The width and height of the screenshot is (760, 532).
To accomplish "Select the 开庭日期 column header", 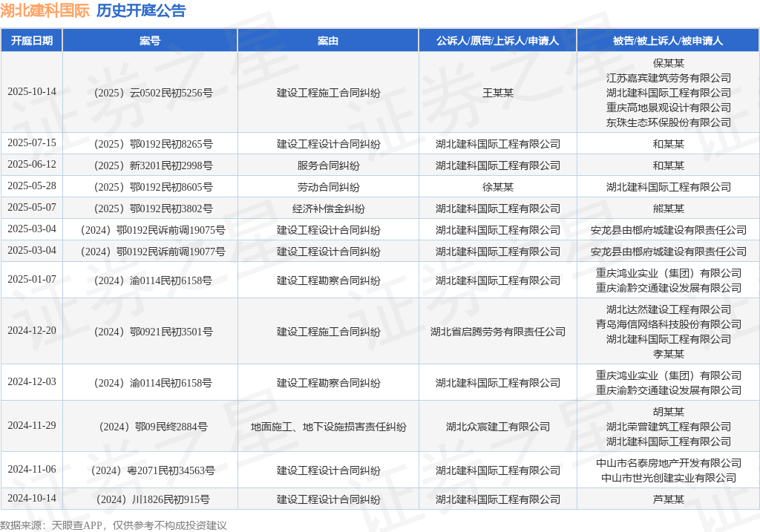I will (x=31, y=41).
